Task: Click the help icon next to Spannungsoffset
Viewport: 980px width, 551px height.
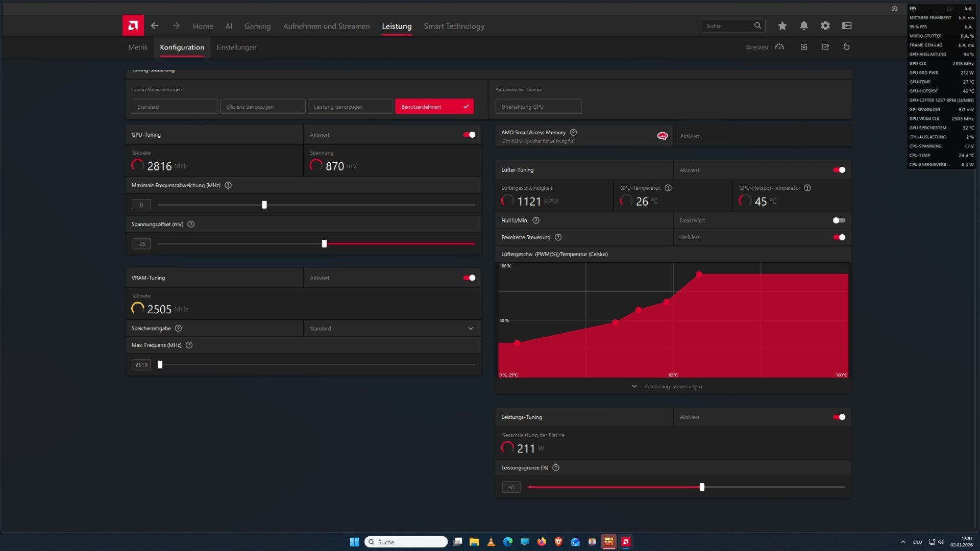Action: coord(191,224)
